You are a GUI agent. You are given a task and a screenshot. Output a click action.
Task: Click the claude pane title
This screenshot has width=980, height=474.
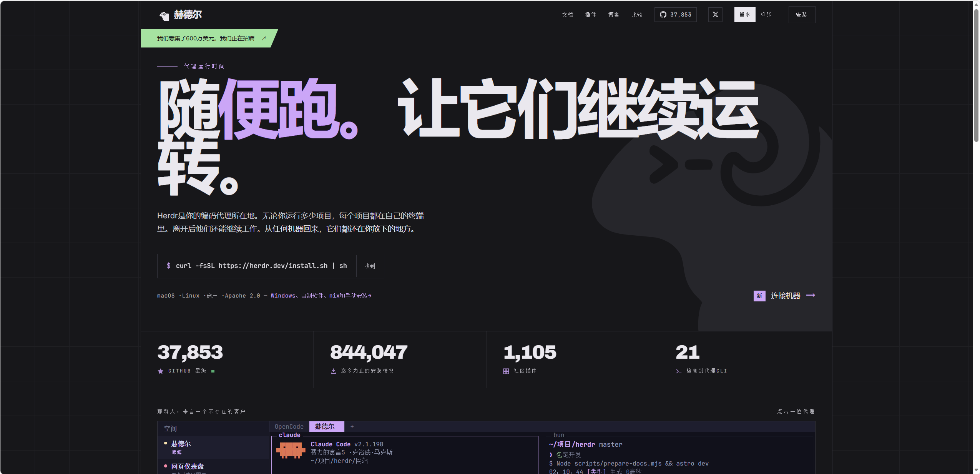pyautogui.click(x=289, y=435)
